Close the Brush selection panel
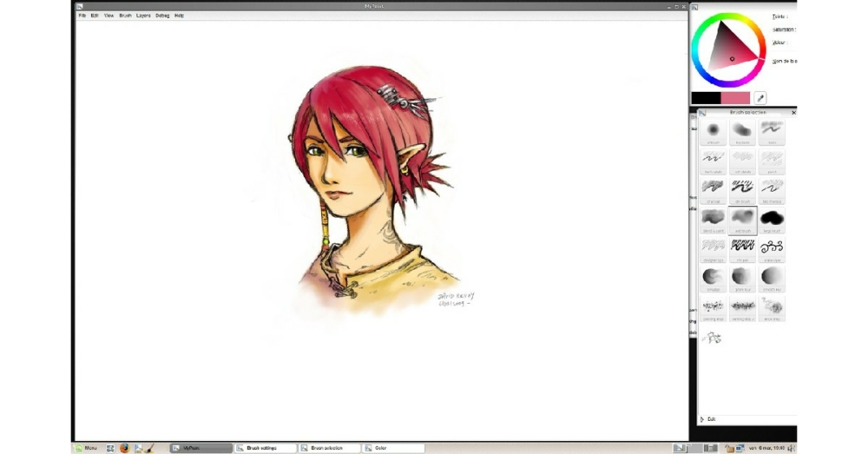Viewport: 868px width, 454px height. click(793, 112)
